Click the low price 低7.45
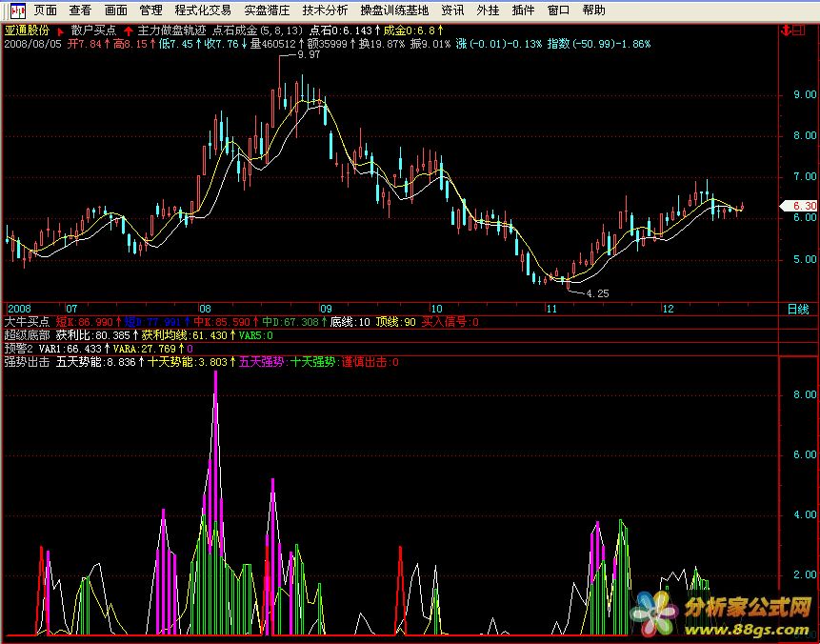The image size is (820, 644). point(176,44)
